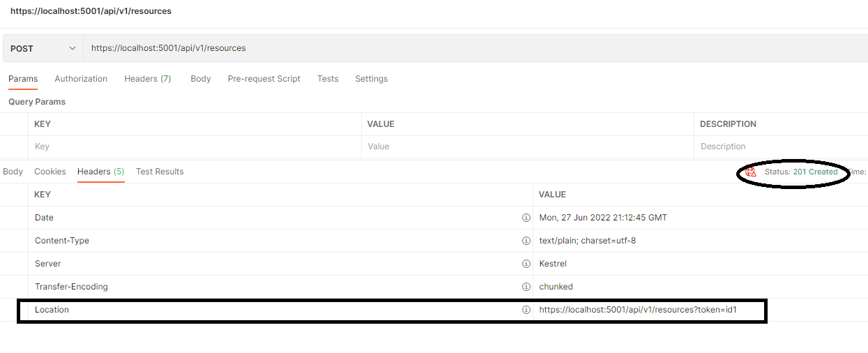Click the info icon for Server header
This screenshot has width=868, height=353.
(526, 264)
